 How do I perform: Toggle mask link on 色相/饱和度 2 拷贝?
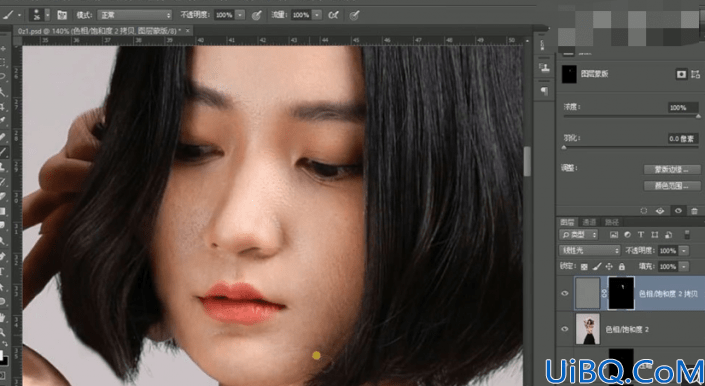pos(604,293)
